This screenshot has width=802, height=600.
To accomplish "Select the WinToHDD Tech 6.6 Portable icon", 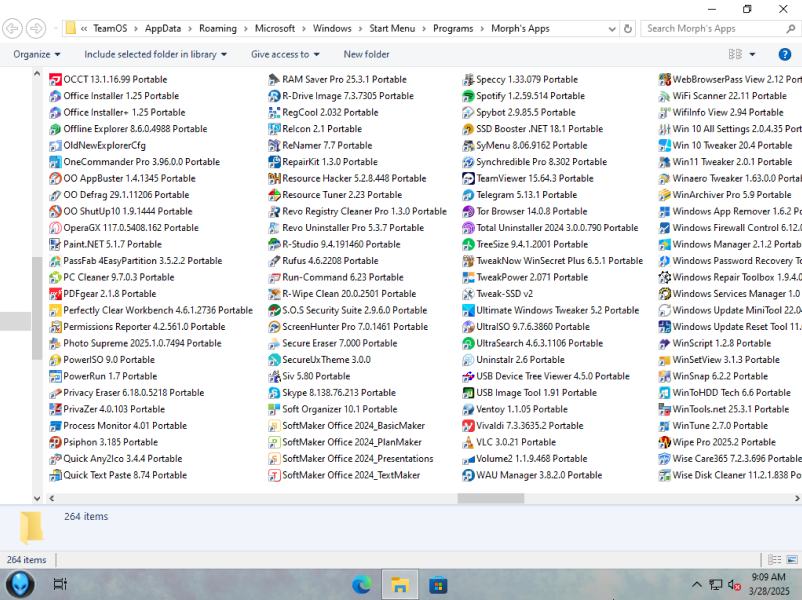I will coord(664,393).
